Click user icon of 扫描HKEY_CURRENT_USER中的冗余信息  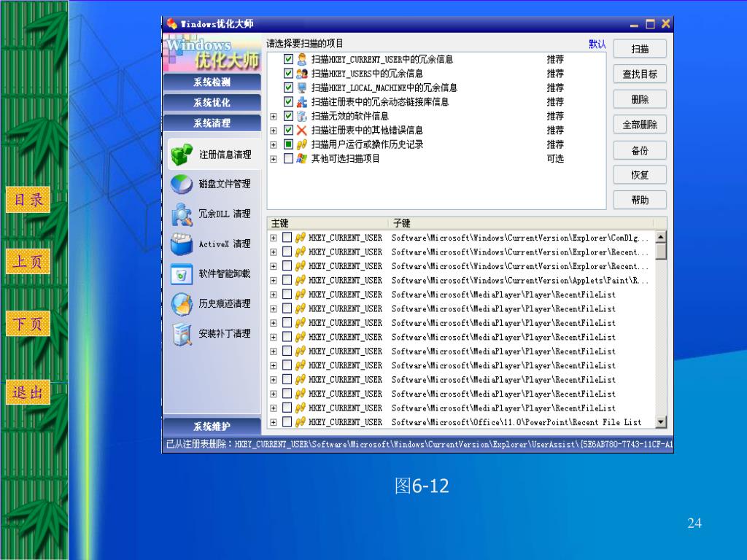301,59
